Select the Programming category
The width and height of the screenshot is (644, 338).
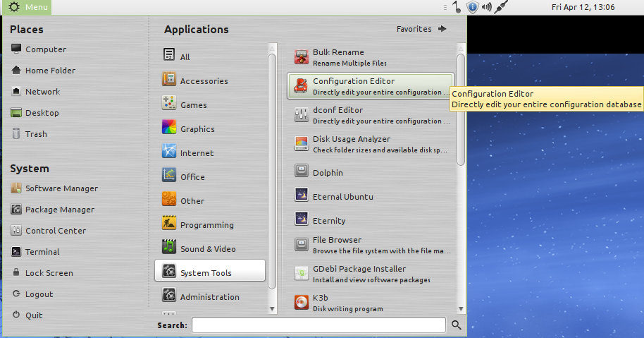[210, 224]
